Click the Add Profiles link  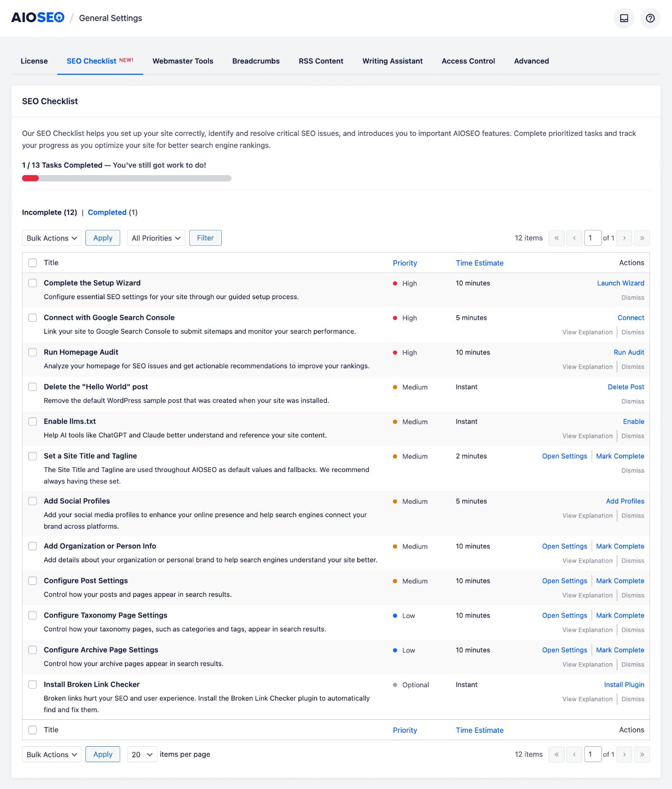[625, 501]
